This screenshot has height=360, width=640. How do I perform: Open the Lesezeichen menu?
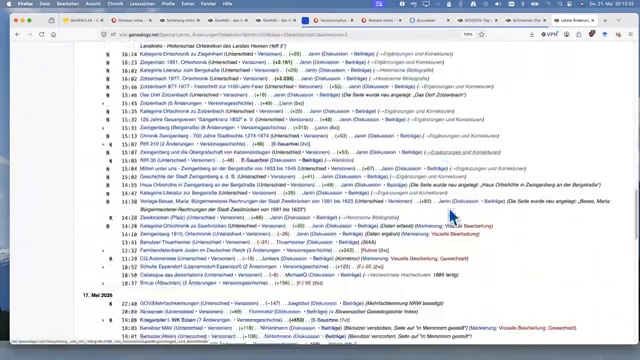142,4
